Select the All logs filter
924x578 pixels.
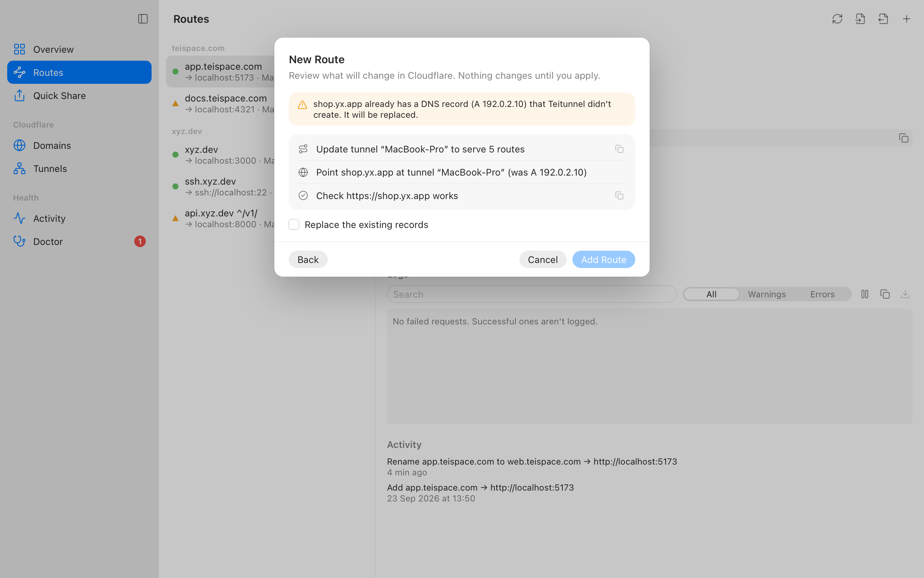[711, 294]
